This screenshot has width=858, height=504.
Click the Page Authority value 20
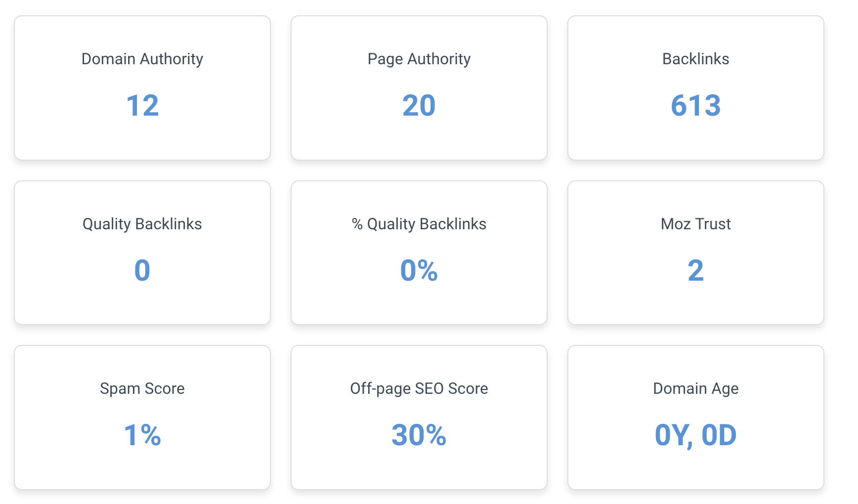coord(419,106)
